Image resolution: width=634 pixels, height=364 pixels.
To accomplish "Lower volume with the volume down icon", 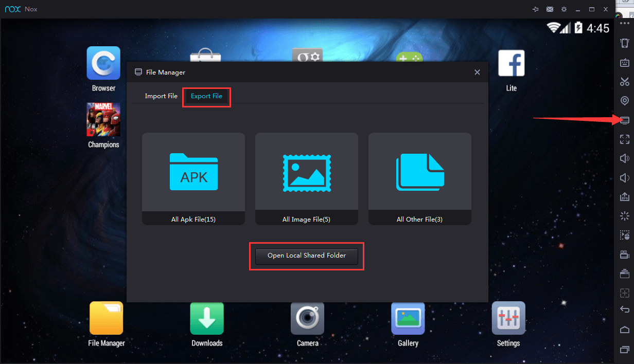I will click(625, 177).
